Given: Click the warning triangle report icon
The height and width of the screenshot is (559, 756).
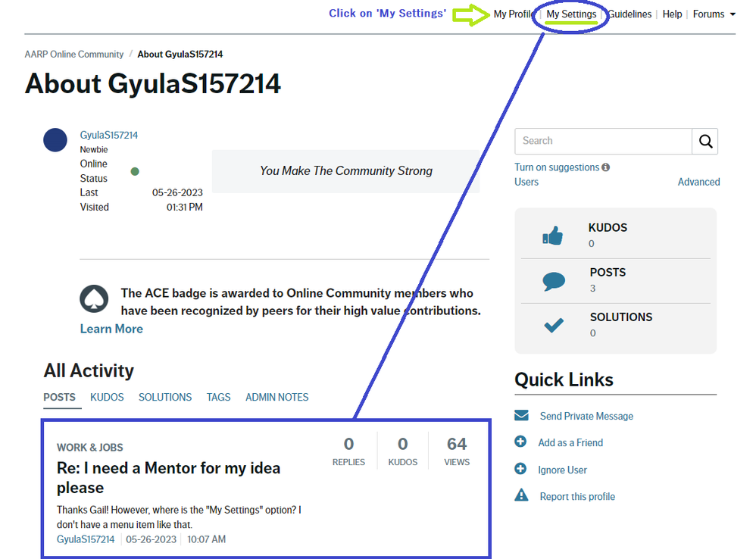Looking at the screenshot, I should 521,496.
